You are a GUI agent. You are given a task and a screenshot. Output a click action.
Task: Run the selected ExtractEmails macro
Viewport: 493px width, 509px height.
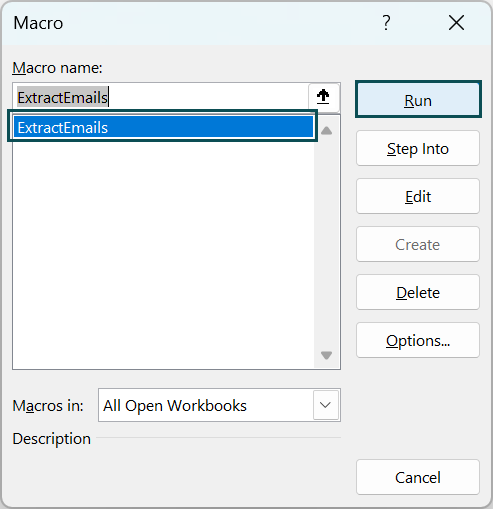pyautogui.click(x=418, y=99)
